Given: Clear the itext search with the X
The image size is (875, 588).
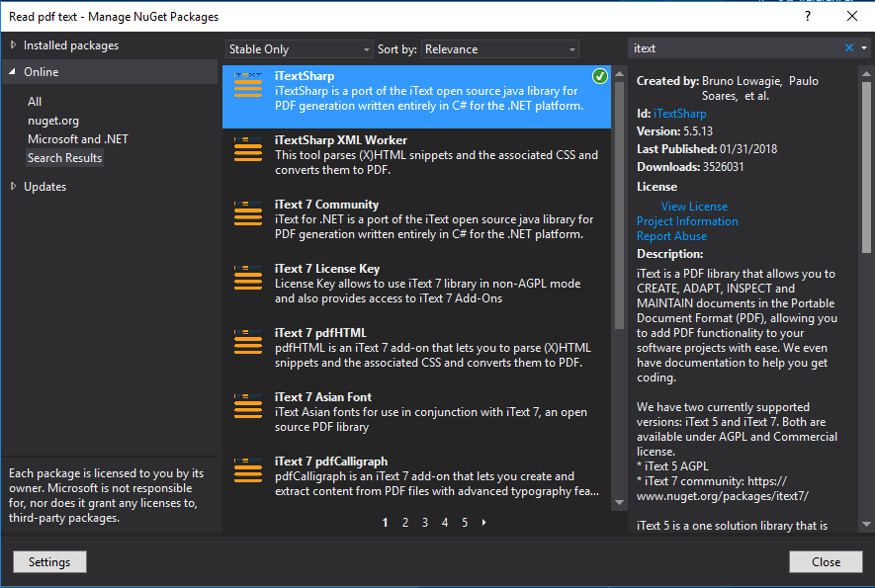Looking at the screenshot, I should (x=847, y=47).
